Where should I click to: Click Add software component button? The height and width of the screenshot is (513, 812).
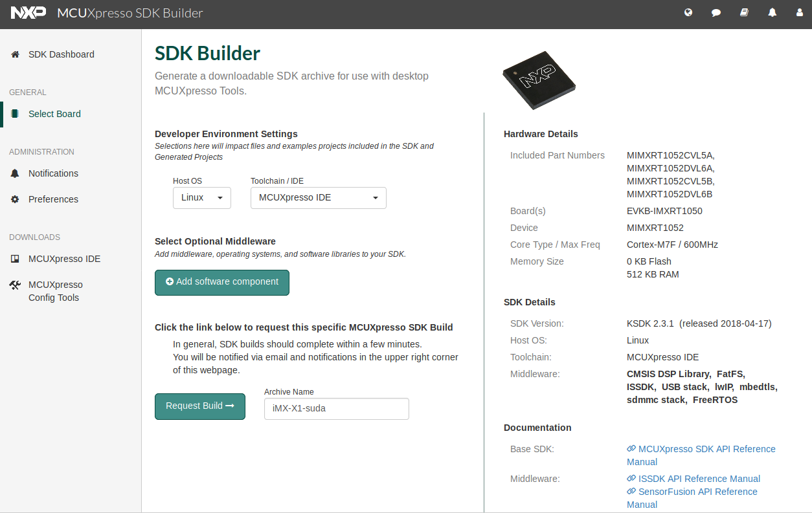(222, 282)
